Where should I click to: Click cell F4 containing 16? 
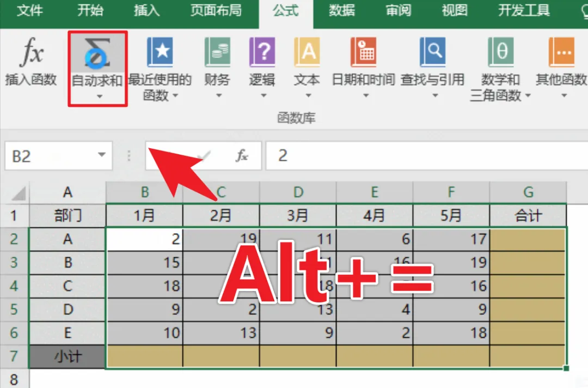click(451, 286)
